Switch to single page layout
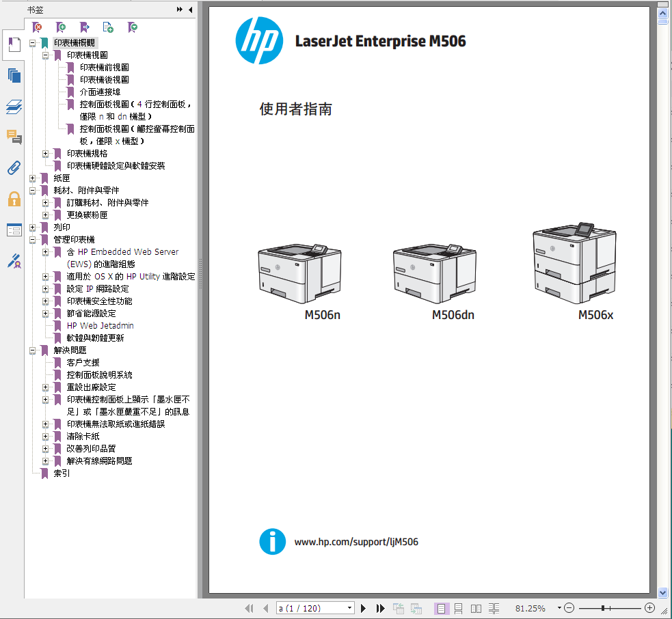This screenshot has width=672, height=619. [x=441, y=608]
